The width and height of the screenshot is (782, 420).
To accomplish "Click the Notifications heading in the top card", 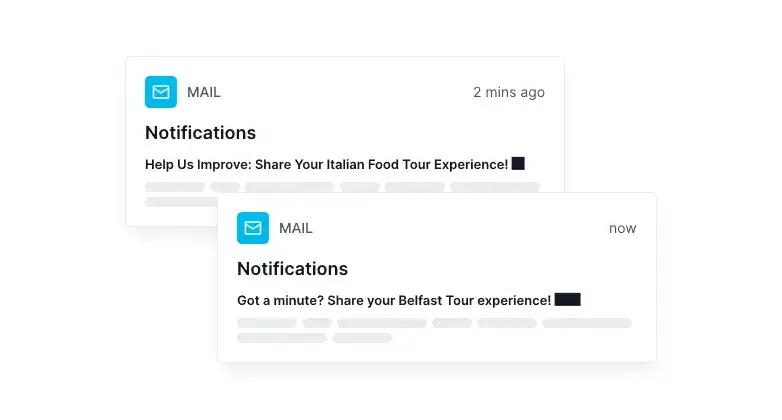I will tap(200, 133).
